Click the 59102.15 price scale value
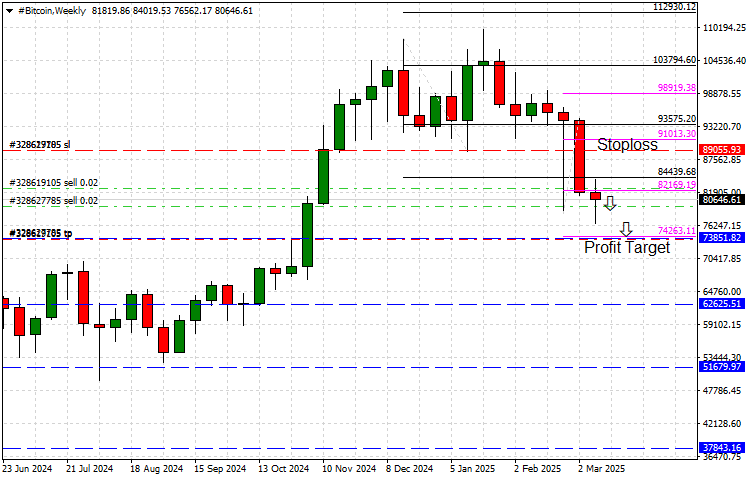 tap(724, 324)
